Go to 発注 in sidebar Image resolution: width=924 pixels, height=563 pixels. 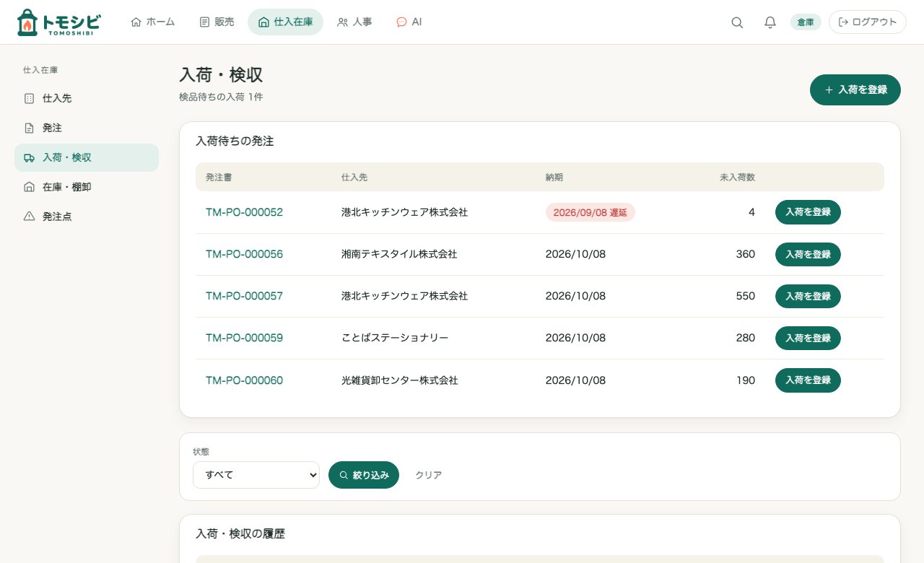point(87,128)
